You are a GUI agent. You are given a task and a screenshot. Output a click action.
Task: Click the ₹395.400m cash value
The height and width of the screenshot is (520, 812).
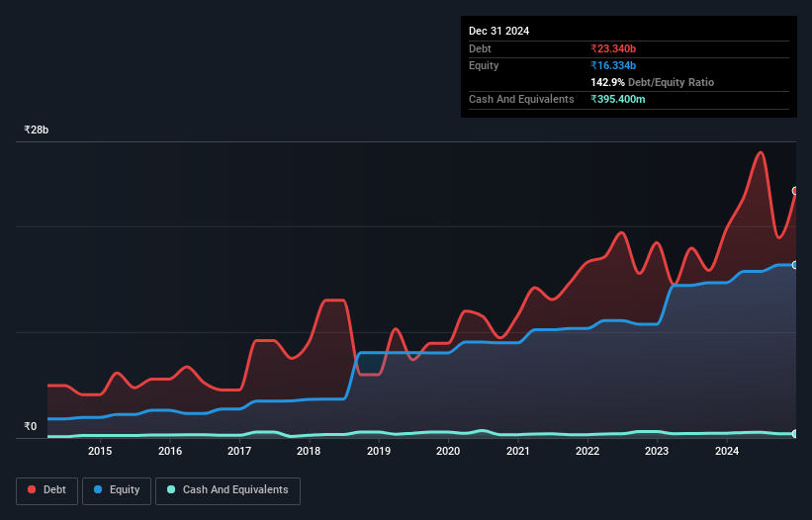coord(618,99)
